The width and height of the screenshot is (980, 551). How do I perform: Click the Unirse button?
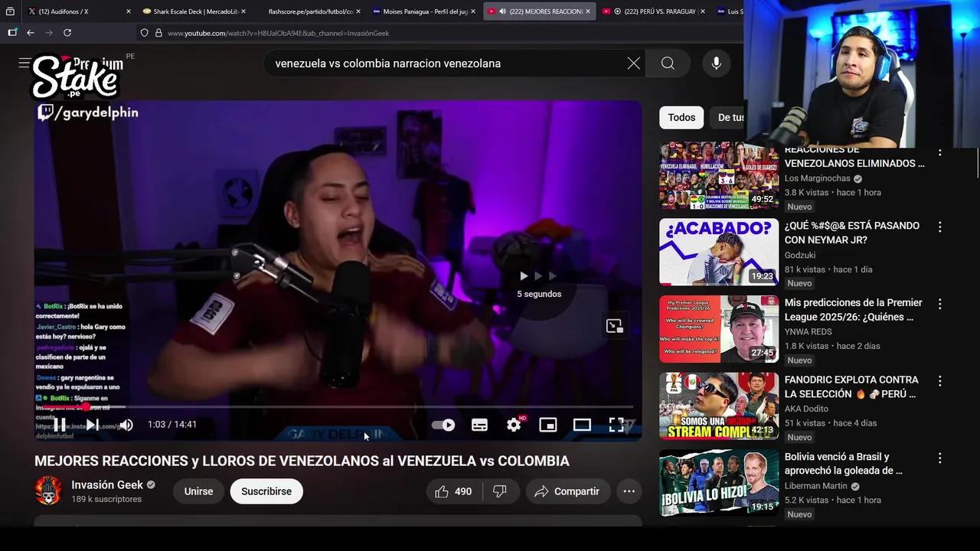(x=198, y=491)
